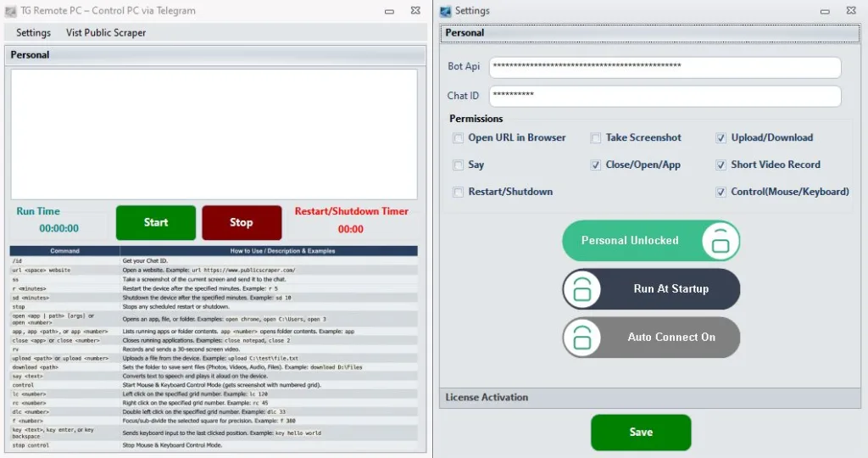
Task: Select the 'rc <number>' command cell
Action: 64,403
